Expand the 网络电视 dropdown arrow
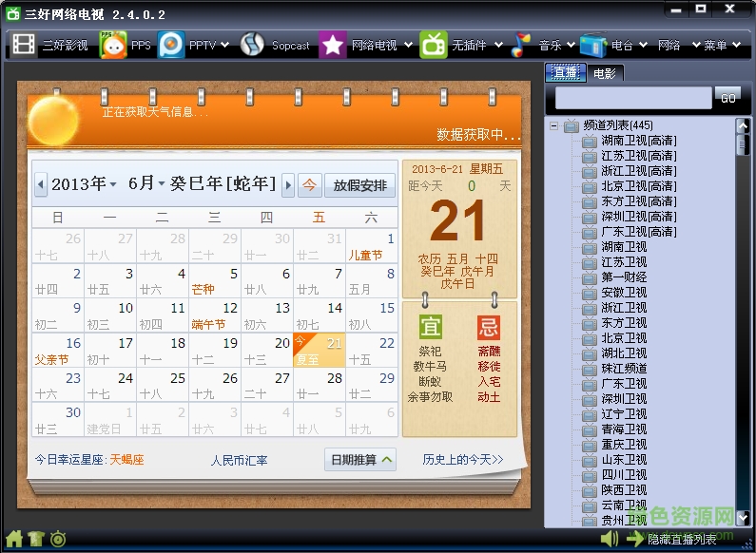The height and width of the screenshot is (553, 756). (408, 45)
